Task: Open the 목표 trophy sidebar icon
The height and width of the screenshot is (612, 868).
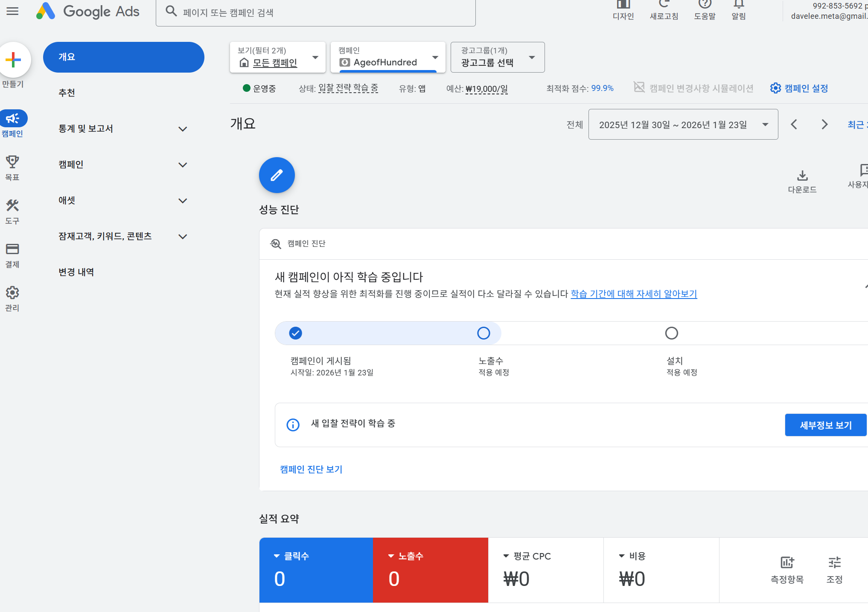Action: click(12, 162)
